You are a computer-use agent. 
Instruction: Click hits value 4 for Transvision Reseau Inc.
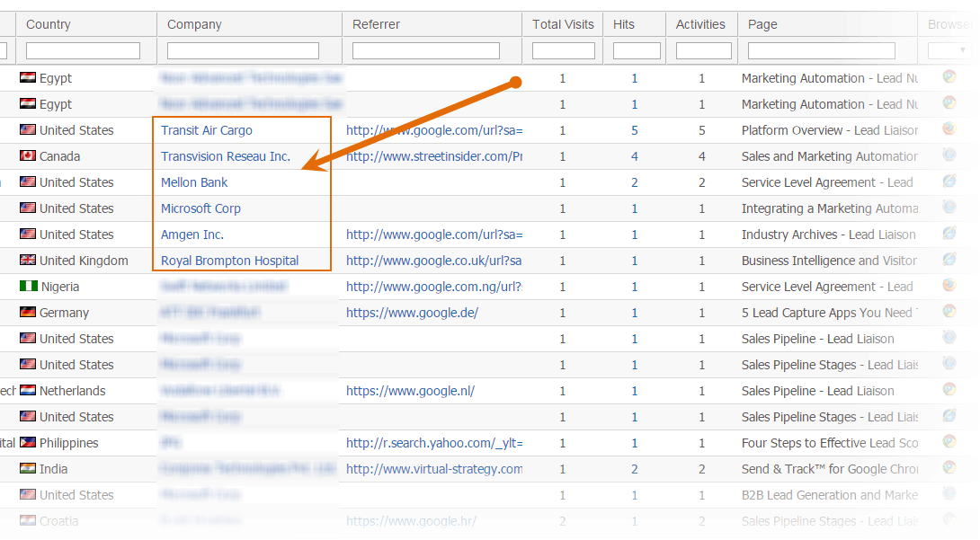pos(635,156)
